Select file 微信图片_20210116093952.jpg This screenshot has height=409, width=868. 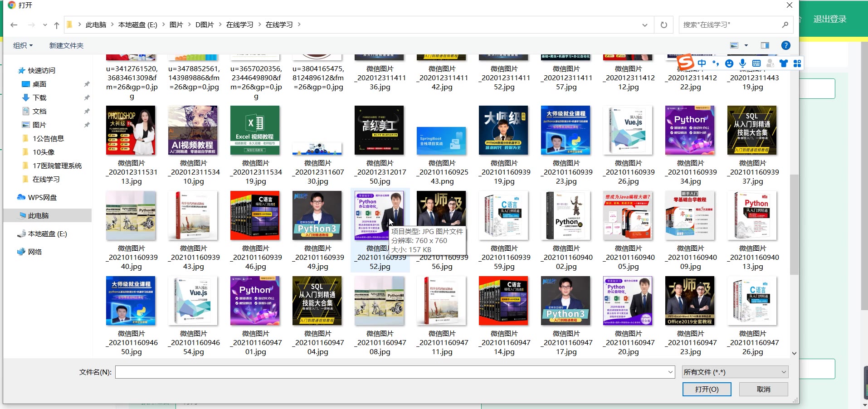pyautogui.click(x=380, y=230)
